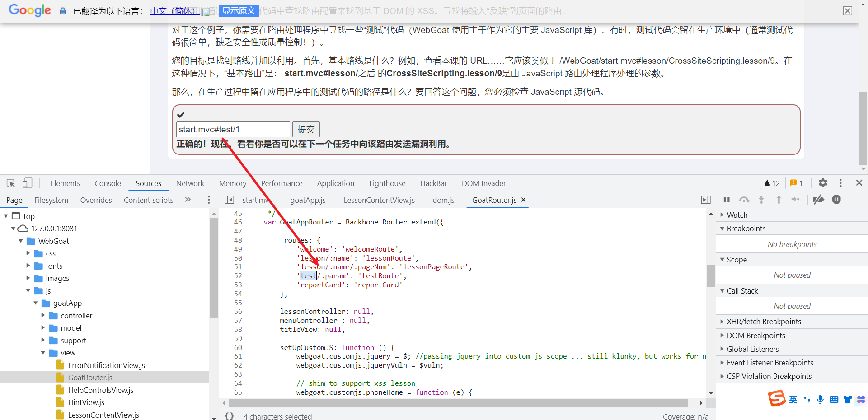Image resolution: width=868 pixels, height=420 pixels.
Task: Toggle the device toolbar icon
Action: click(28, 183)
